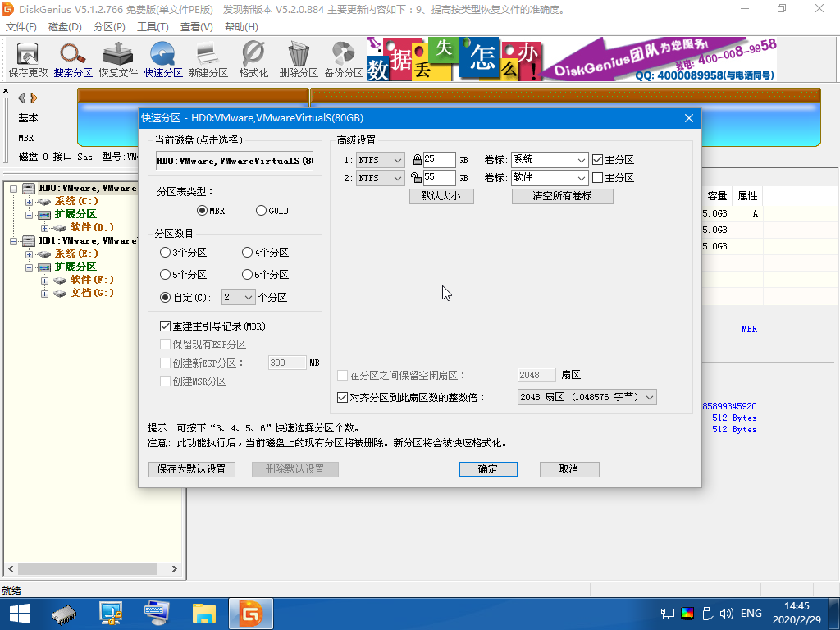840x630 pixels.
Task: Open the 分区(P) menu
Action: click(109, 27)
